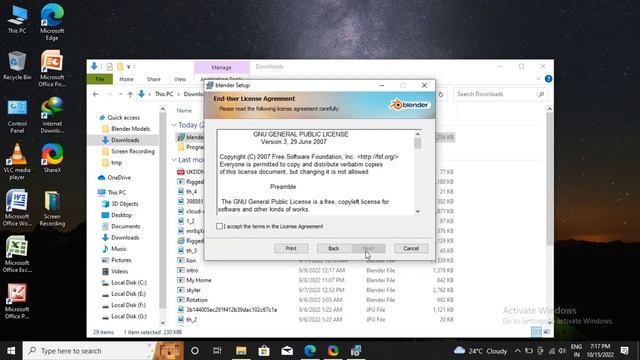Show hidden system tray icons
This screenshot has width=640, height=360.
click(517, 351)
